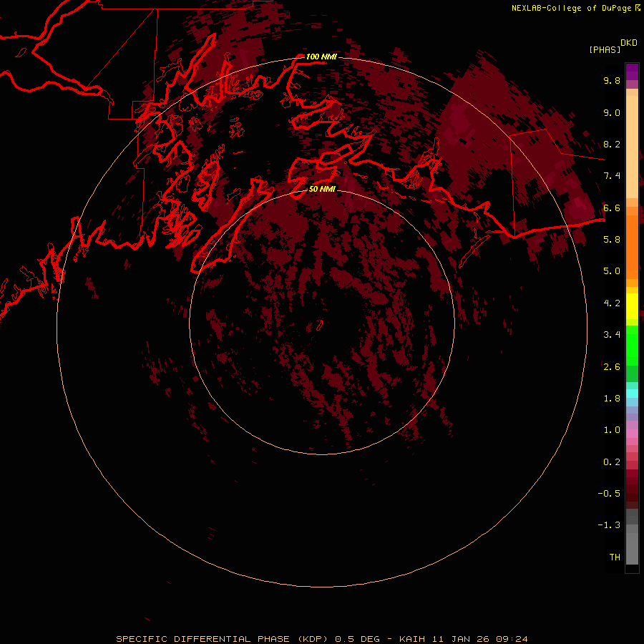
Task: Click the 7.4 scale label
Action: coord(612,176)
